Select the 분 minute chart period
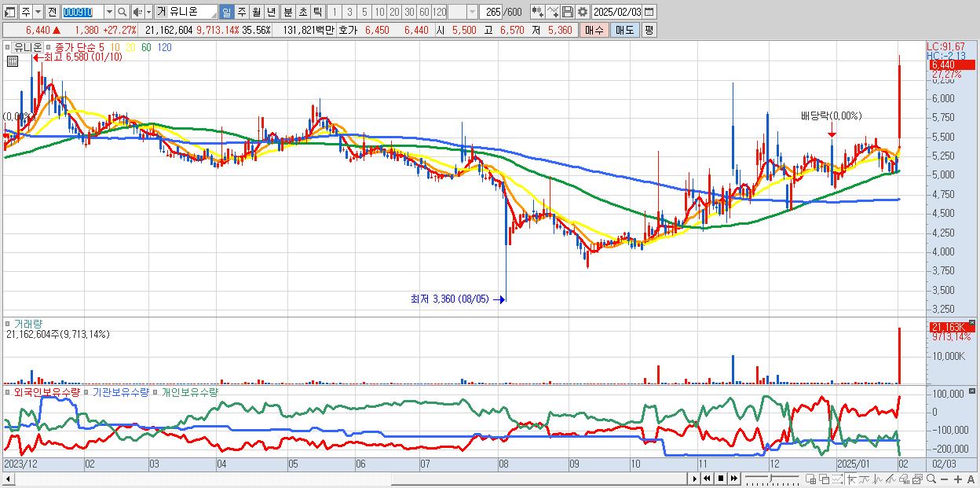The image size is (980, 488). (287, 12)
